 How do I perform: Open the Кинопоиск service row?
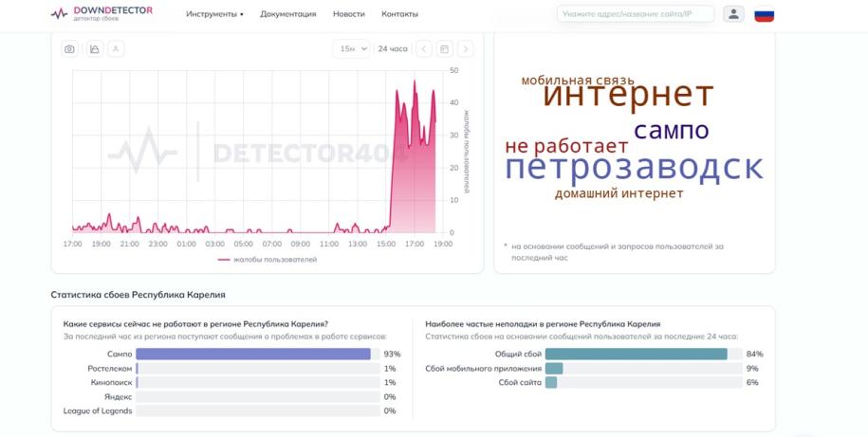click(231, 382)
